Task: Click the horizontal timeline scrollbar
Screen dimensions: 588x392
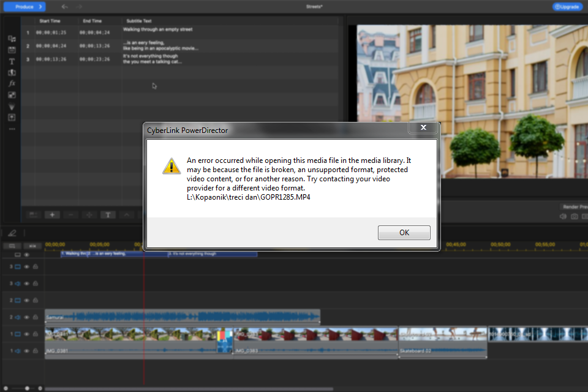Action: pyautogui.click(x=189, y=389)
